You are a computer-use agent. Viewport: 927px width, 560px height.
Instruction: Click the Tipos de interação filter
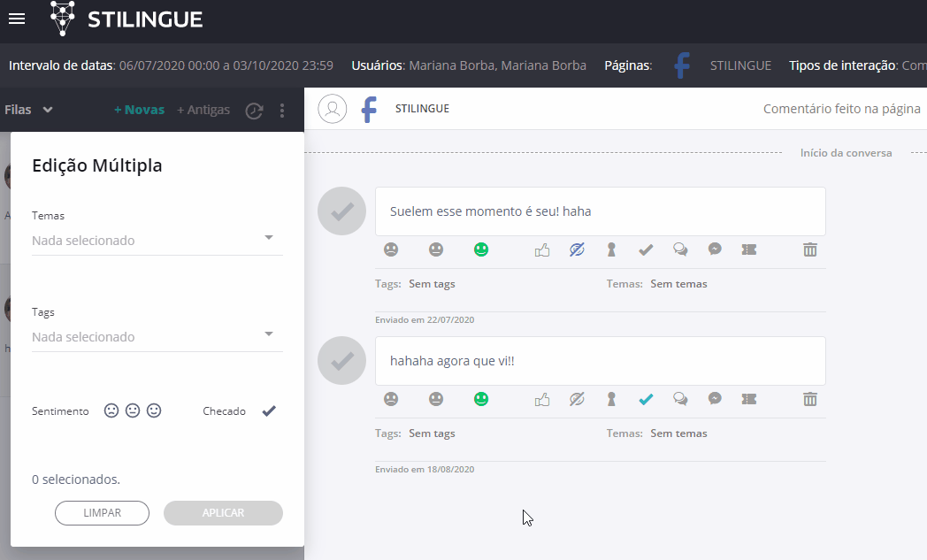(x=858, y=65)
